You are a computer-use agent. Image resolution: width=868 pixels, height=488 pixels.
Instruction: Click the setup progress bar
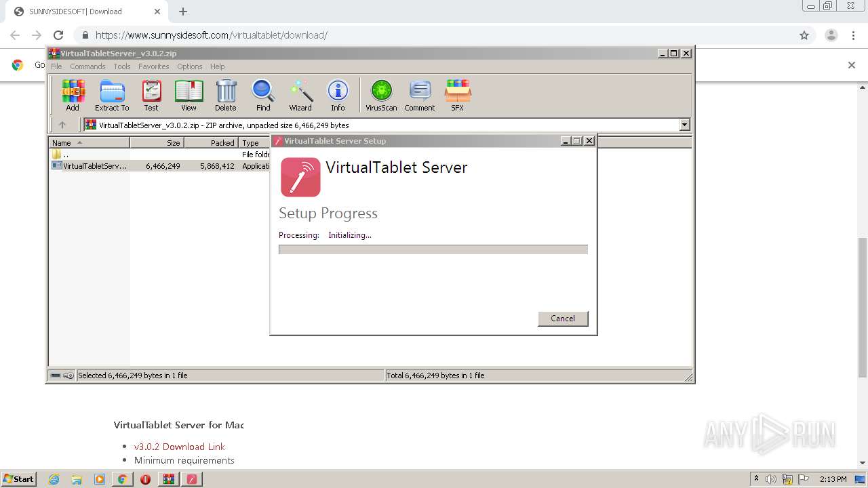pyautogui.click(x=433, y=249)
